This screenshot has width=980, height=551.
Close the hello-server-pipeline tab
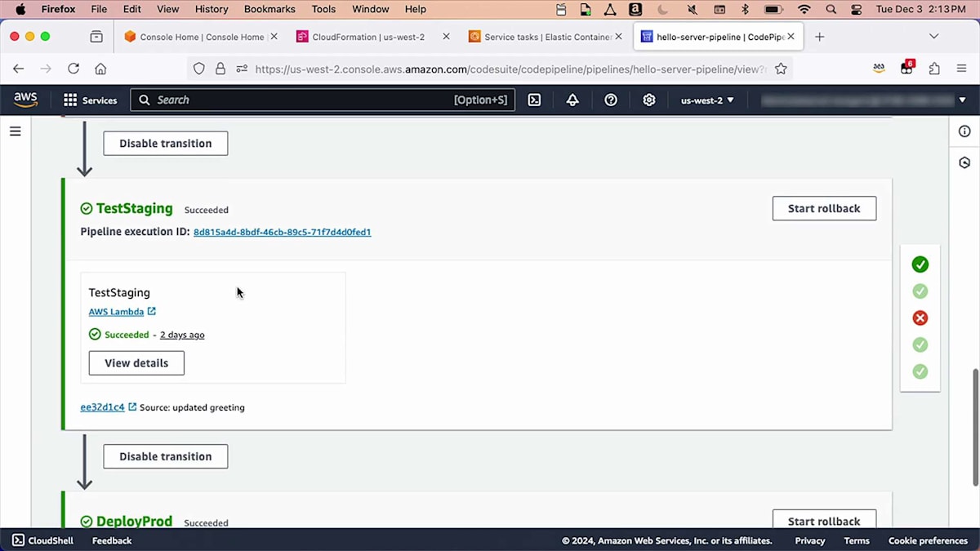(791, 37)
